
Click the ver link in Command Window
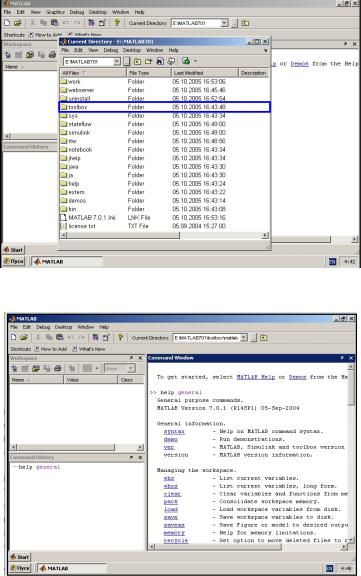[x=169, y=447]
